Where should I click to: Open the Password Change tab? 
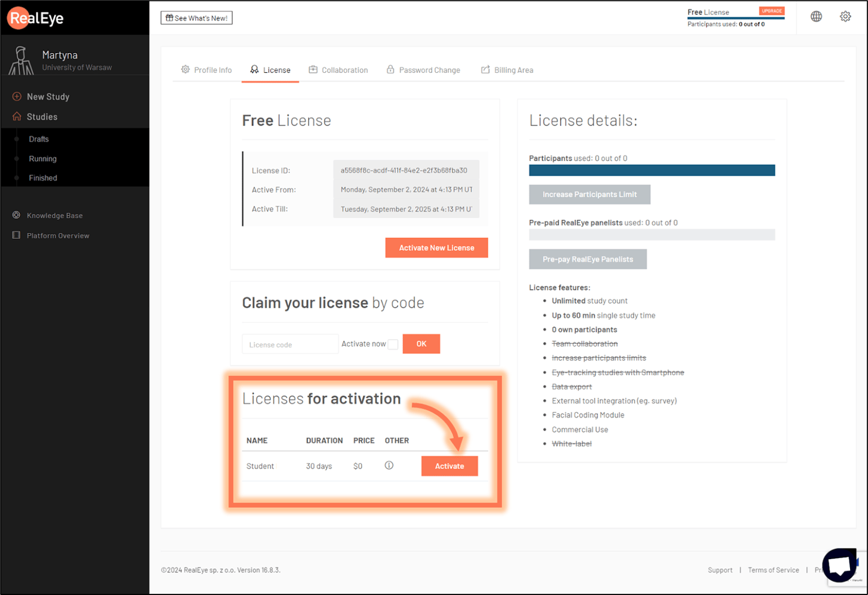point(429,69)
